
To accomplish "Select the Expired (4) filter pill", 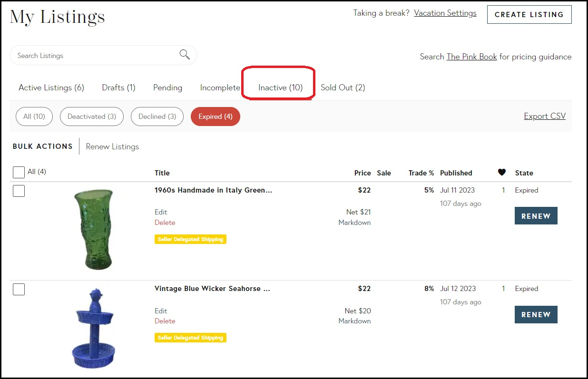I will (x=216, y=117).
